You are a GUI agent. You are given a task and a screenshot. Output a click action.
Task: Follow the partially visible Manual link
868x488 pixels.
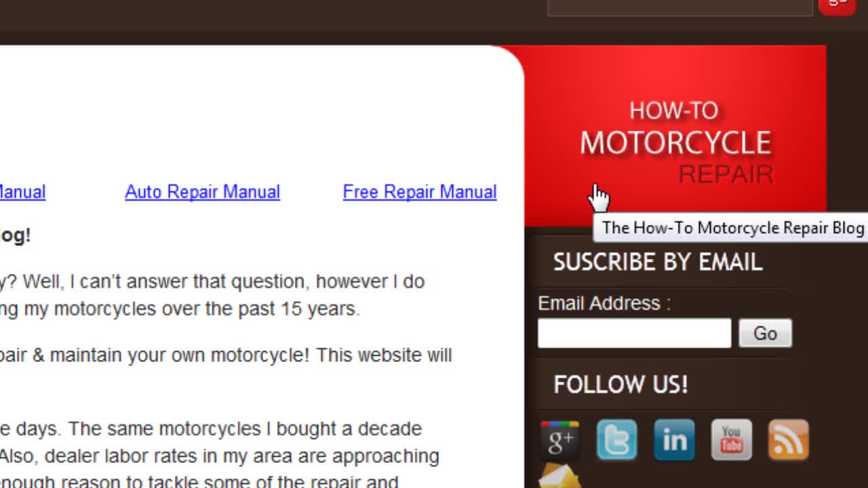[22, 192]
